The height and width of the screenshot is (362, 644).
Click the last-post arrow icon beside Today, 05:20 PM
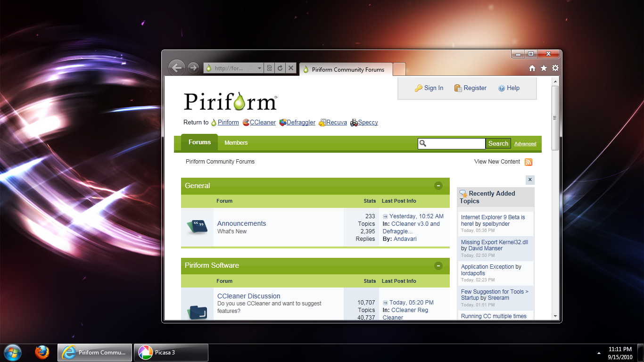[x=385, y=303]
